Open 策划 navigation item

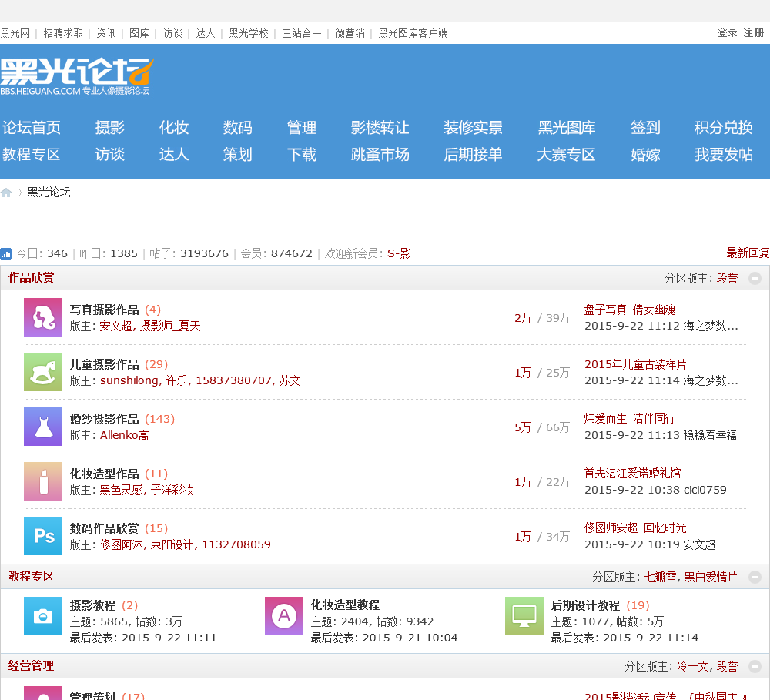pos(238,155)
